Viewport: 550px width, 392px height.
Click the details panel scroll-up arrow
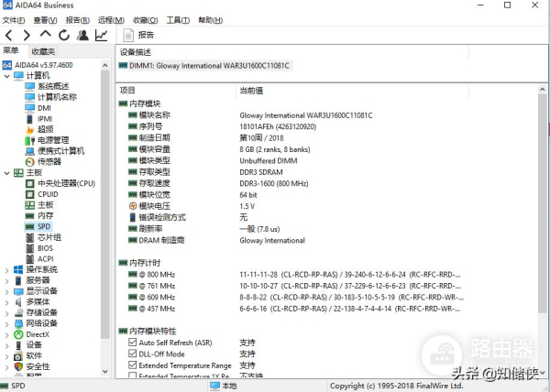(x=543, y=90)
